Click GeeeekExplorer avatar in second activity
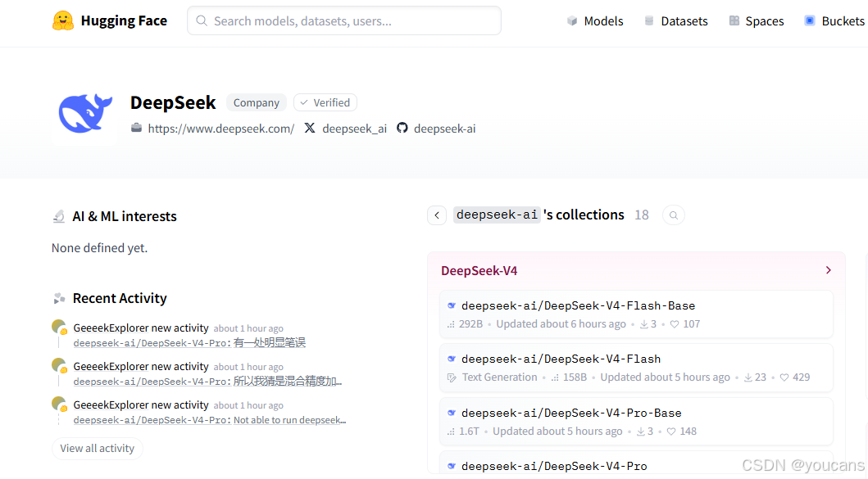868x479 pixels. (x=59, y=366)
